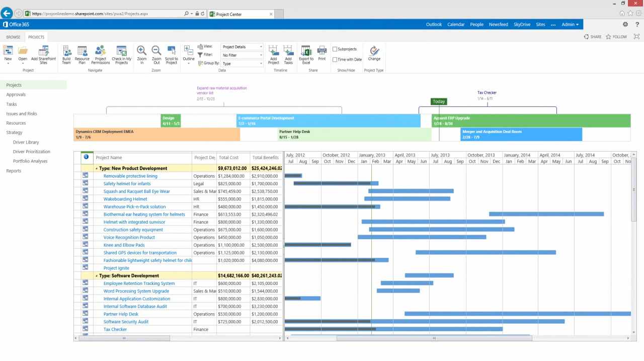The image size is (644, 361).
Task: Open the Removable protective lining project
Action: click(x=130, y=176)
